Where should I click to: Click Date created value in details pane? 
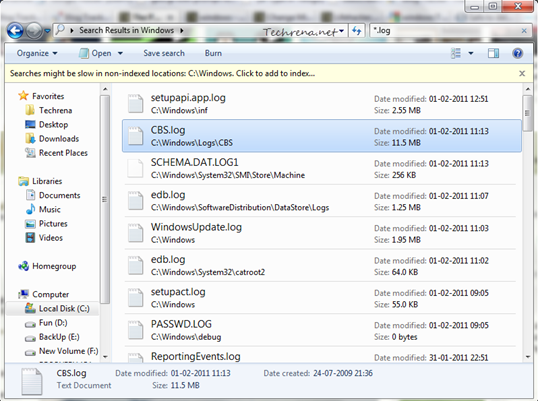343,373
